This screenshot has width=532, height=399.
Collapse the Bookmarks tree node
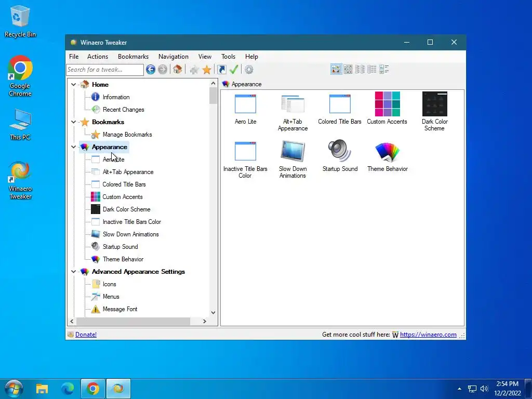pos(73,122)
